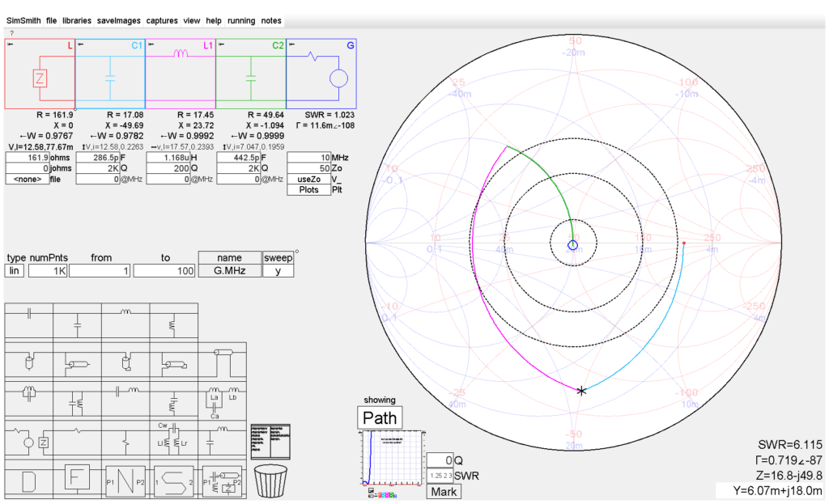Select the shunt capacitor palette component
Screen dimensions: 829x504
click(77, 321)
